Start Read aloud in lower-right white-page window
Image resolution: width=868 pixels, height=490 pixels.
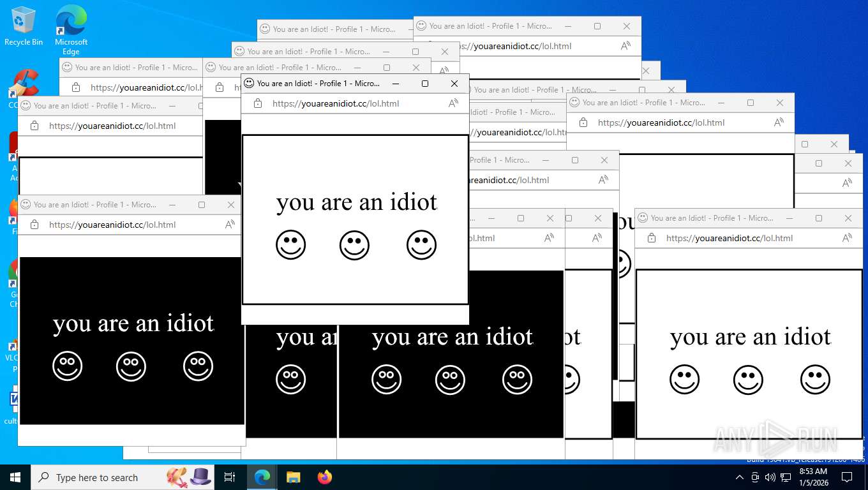[x=848, y=238]
